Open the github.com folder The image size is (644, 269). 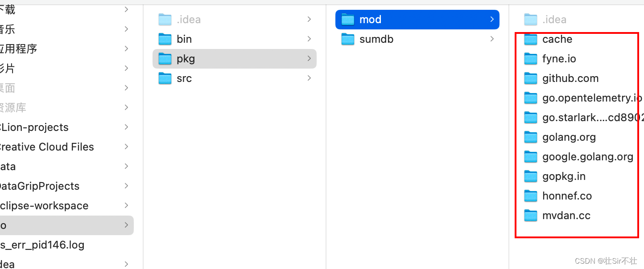coord(570,78)
